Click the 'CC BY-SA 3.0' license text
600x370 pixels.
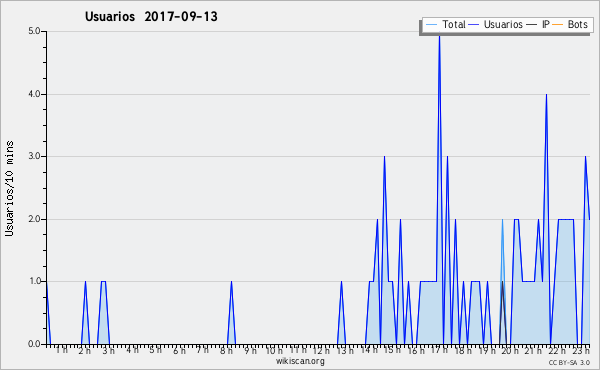pyautogui.click(x=569, y=362)
